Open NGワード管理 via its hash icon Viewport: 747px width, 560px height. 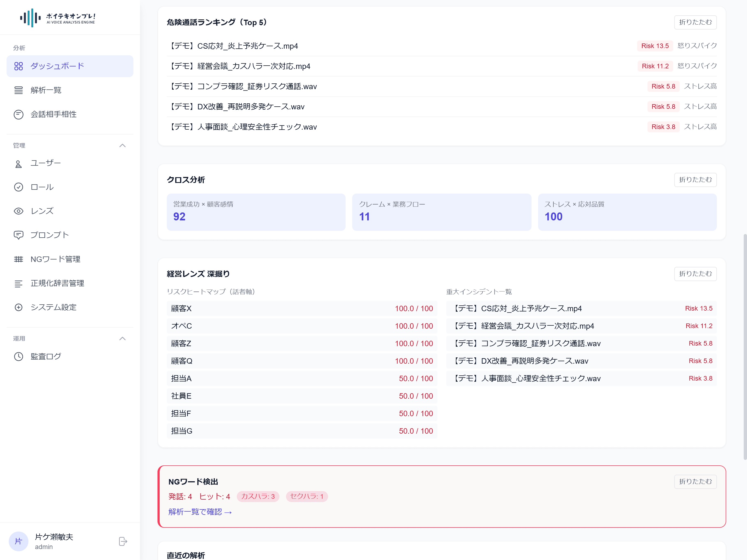(19, 259)
